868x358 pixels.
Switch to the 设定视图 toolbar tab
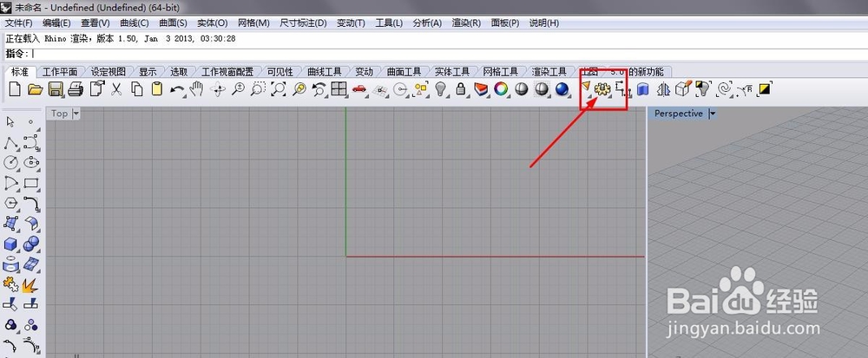pyautogui.click(x=108, y=72)
